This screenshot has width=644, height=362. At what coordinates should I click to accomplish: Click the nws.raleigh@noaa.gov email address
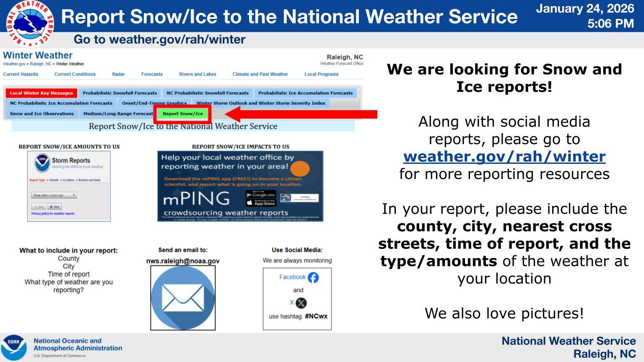click(x=183, y=261)
